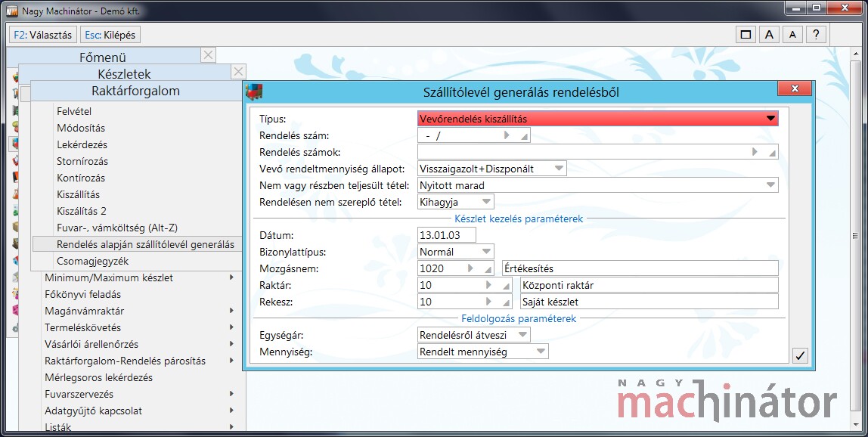Click the 'Központi raktár' description field
The width and height of the screenshot is (868, 437).
click(x=649, y=285)
